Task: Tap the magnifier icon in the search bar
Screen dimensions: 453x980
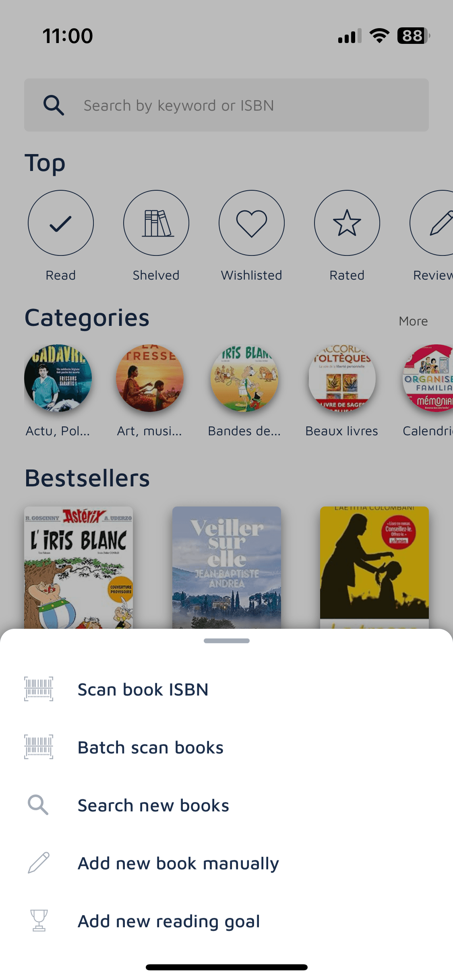Action: 54,105
